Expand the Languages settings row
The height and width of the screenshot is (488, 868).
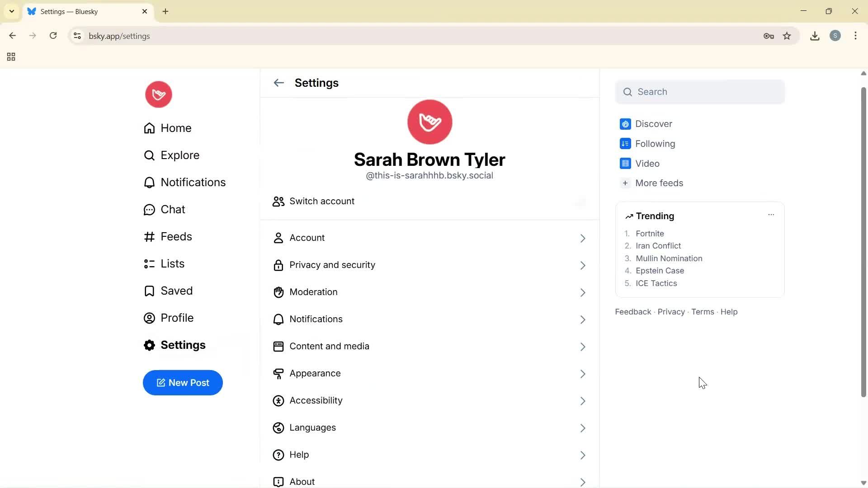(583, 428)
